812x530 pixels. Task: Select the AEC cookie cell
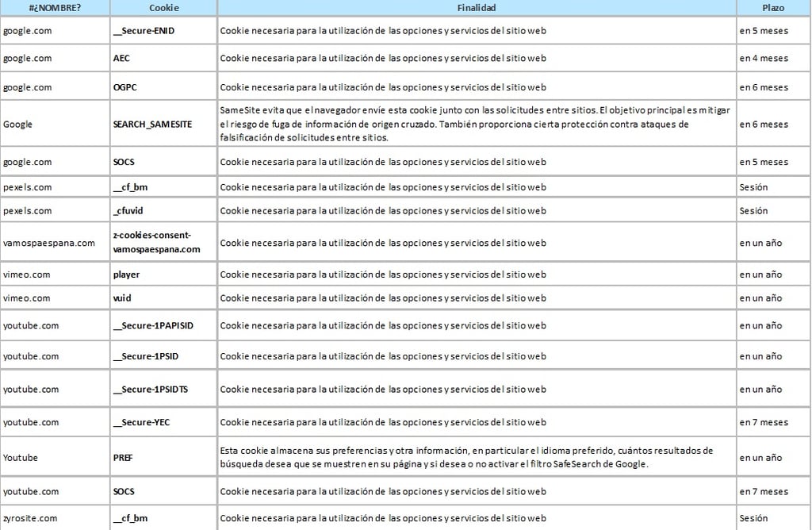163,58
